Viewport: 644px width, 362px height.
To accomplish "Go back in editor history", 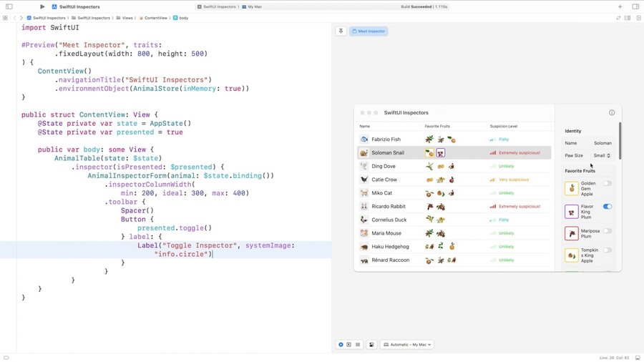I will coord(15,18).
